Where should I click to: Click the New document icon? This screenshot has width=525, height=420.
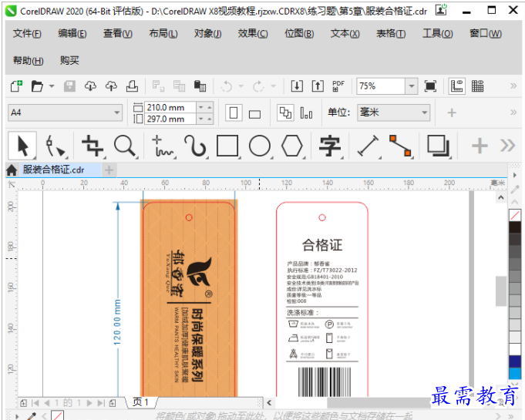16,86
